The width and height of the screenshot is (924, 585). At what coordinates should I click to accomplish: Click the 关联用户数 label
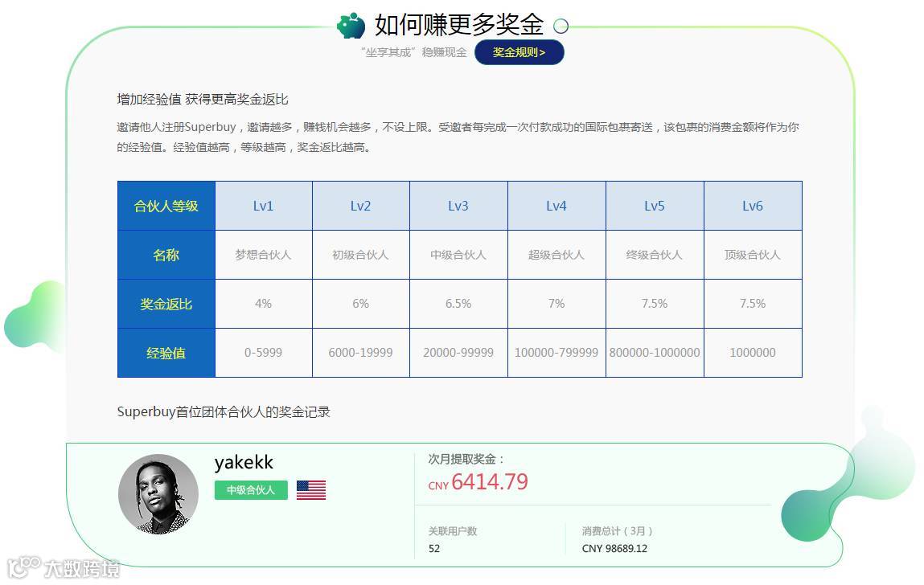tap(453, 531)
